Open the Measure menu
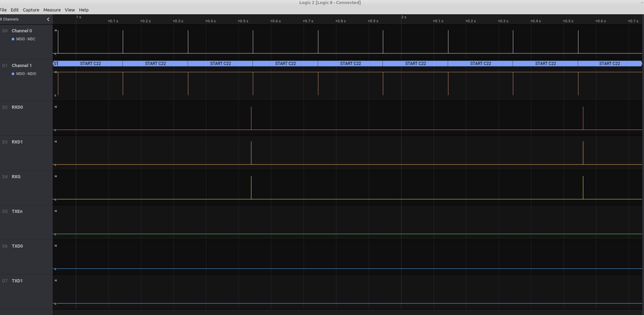 point(52,10)
